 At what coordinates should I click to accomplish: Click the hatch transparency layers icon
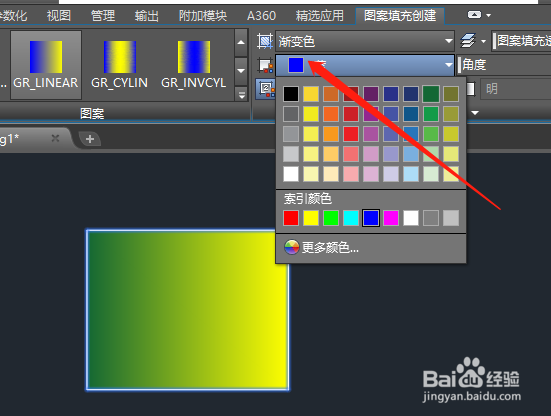coord(468,41)
